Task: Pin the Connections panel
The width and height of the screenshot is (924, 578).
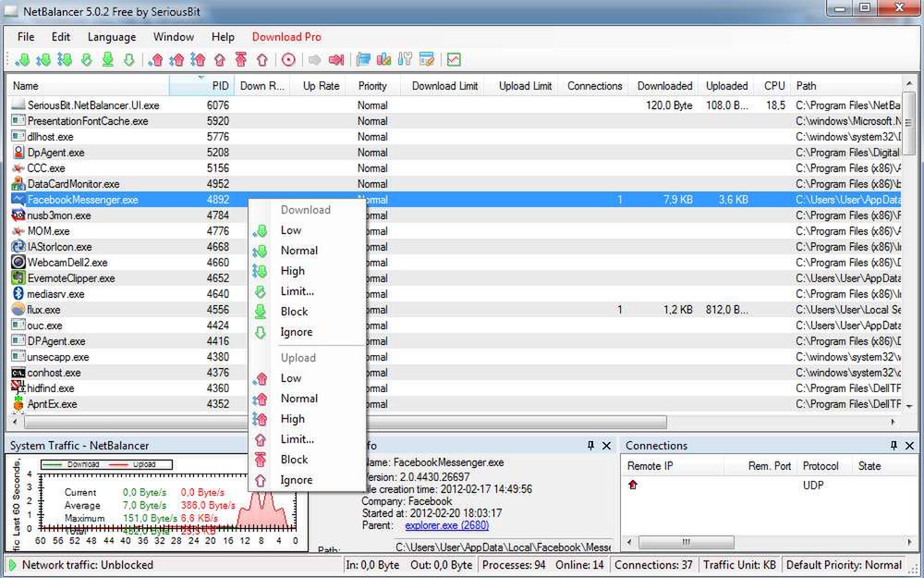Action: pos(894,446)
